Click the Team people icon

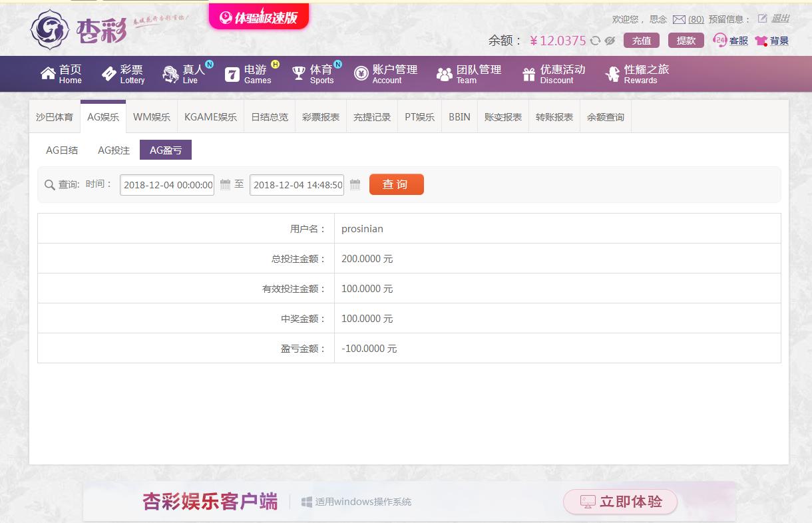point(444,75)
